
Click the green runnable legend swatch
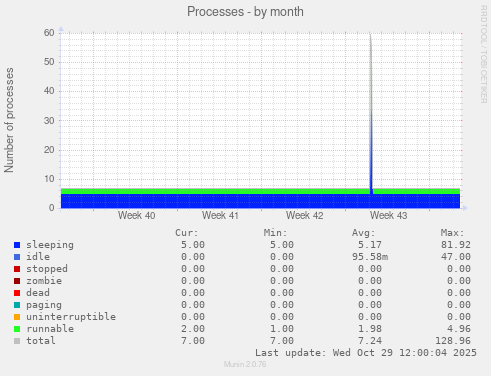tap(17, 329)
